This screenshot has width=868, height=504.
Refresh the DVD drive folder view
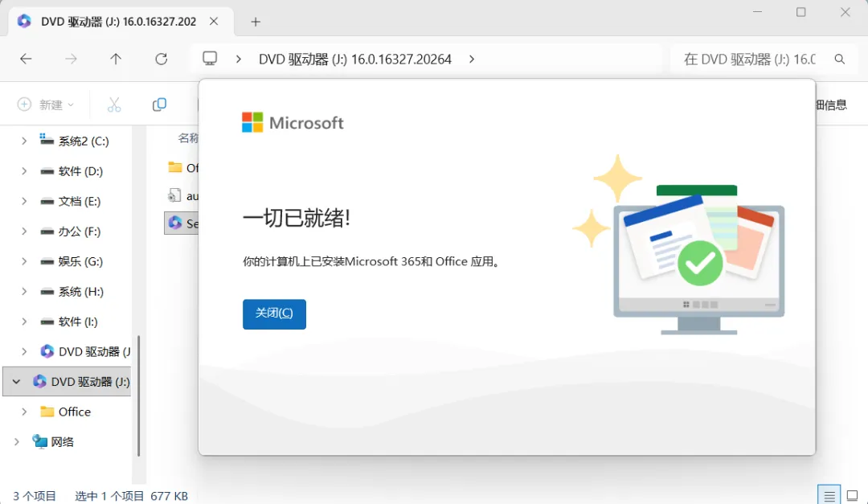point(161,59)
